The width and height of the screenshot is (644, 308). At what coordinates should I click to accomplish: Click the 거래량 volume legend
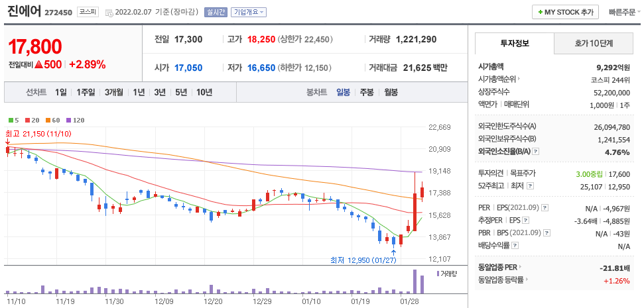click(x=447, y=273)
